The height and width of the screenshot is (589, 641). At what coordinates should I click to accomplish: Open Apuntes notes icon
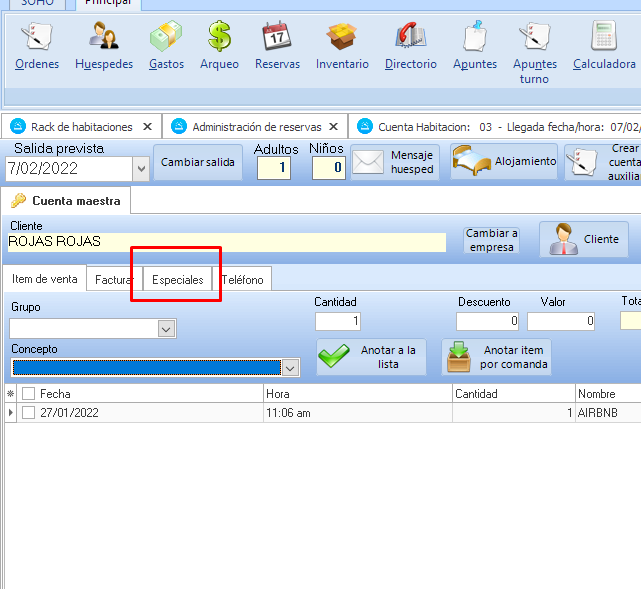click(x=475, y=46)
